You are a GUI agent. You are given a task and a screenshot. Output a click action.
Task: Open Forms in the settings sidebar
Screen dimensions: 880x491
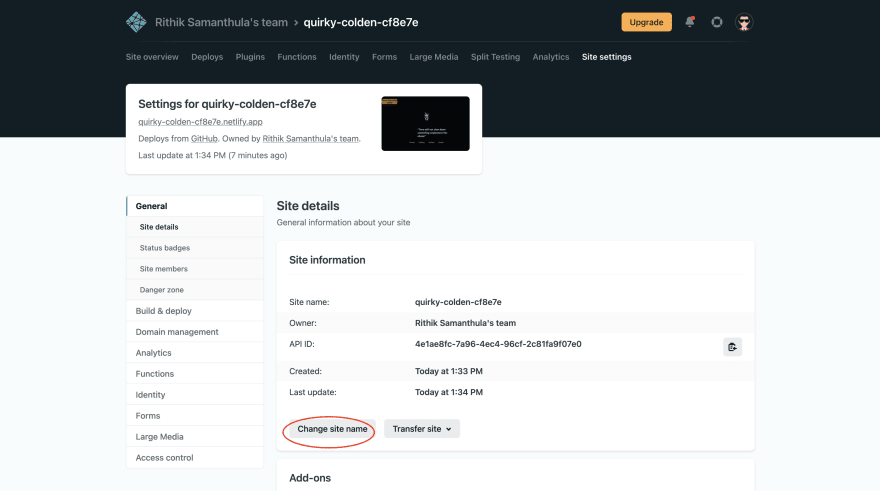click(195, 416)
